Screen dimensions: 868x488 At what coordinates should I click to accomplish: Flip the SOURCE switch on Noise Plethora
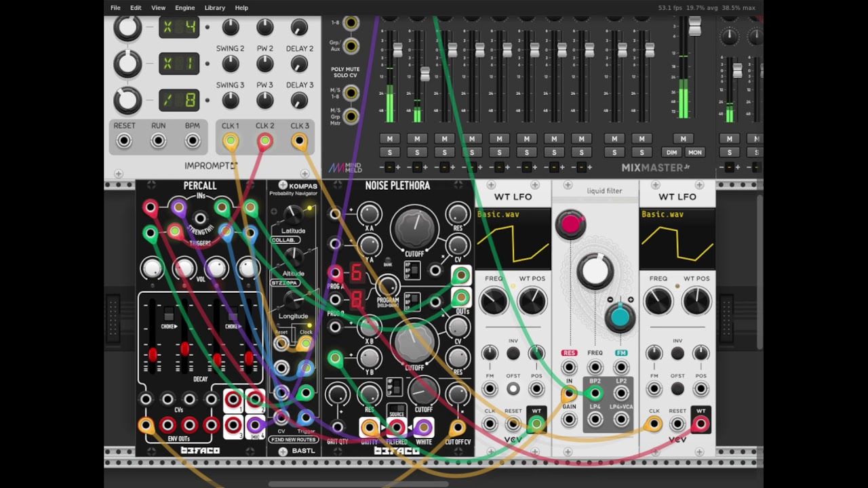(x=397, y=409)
